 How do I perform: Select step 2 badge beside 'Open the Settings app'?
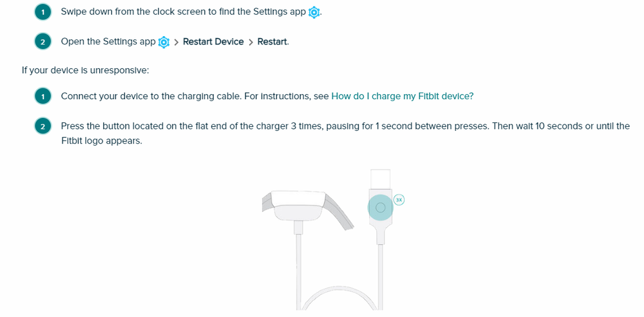click(43, 41)
